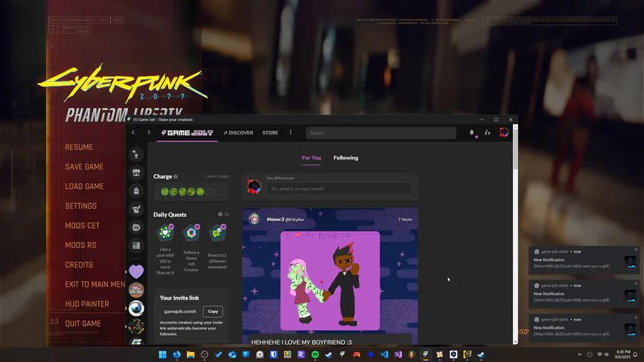Click the Game Jolt search field
The image size is (644, 362).
381,132
